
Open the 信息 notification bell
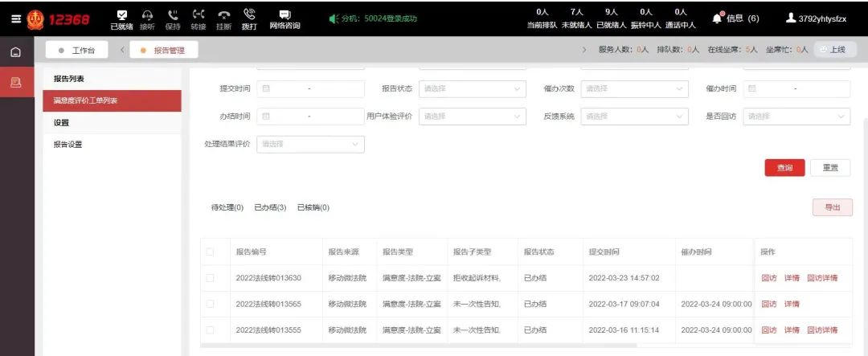coord(718,18)
